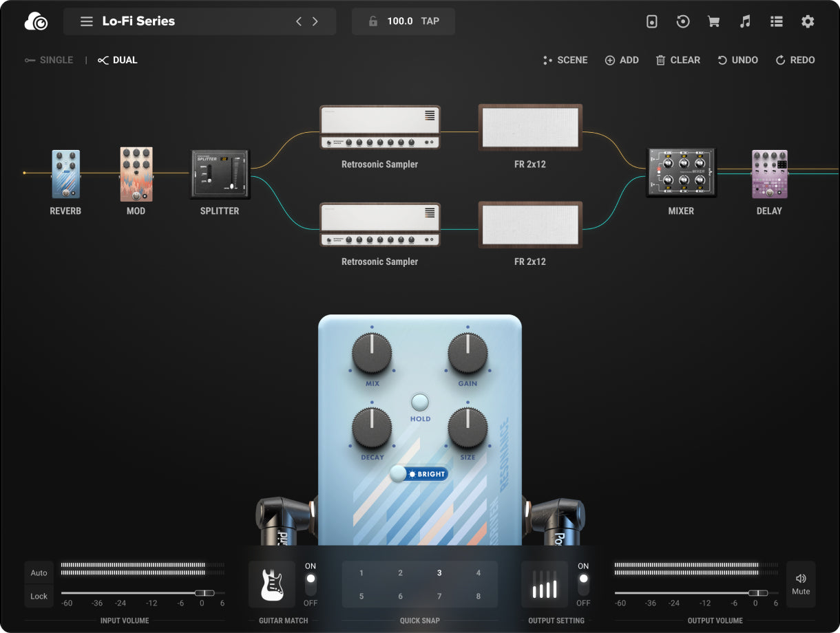Go to next preset arrow

(x=315, y=21)
